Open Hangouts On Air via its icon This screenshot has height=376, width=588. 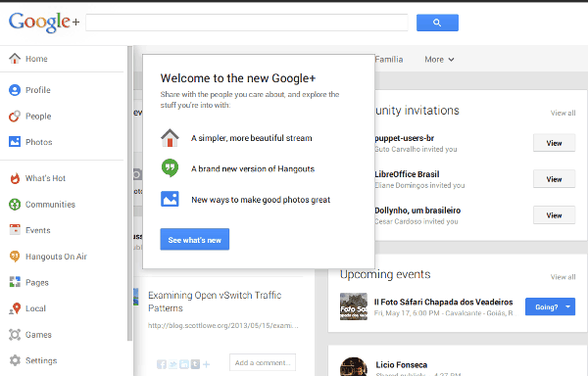[15, 257]
